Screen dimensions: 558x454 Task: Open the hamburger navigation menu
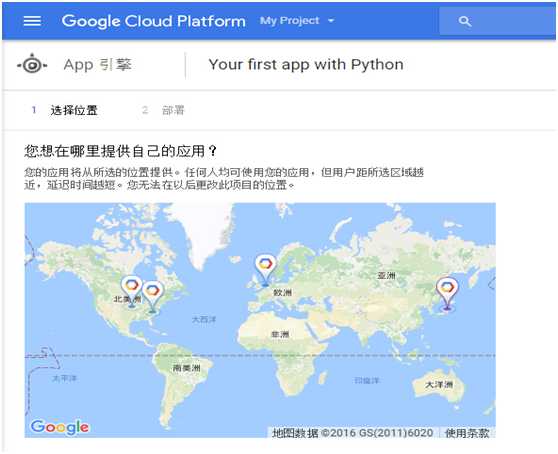coord(32,21)
